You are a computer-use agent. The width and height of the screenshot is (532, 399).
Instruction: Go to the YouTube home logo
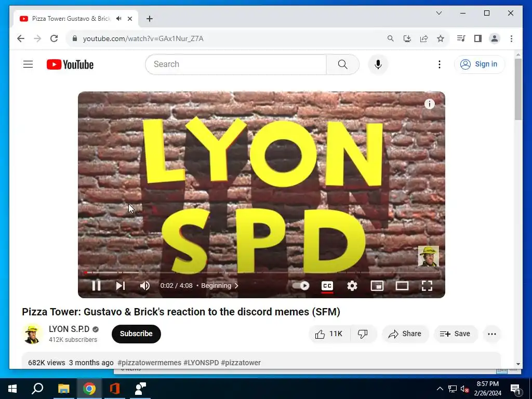tap(70, 64)
